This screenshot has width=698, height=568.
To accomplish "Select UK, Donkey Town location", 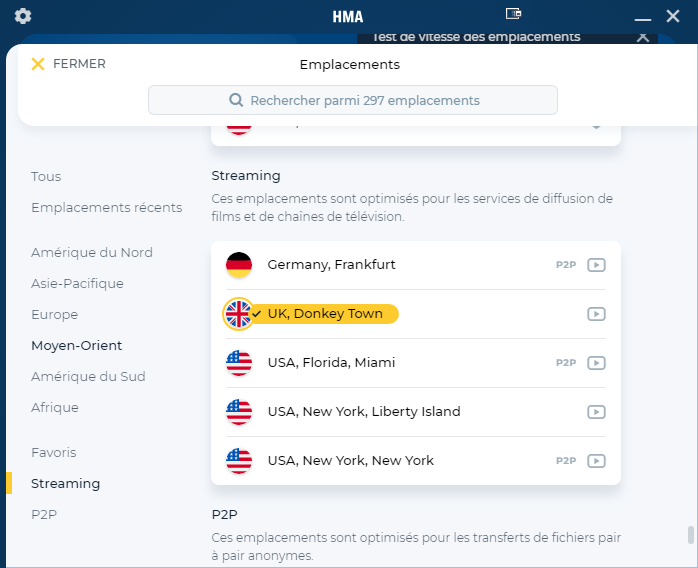I will pyautogui.click(x=416, y=314).
